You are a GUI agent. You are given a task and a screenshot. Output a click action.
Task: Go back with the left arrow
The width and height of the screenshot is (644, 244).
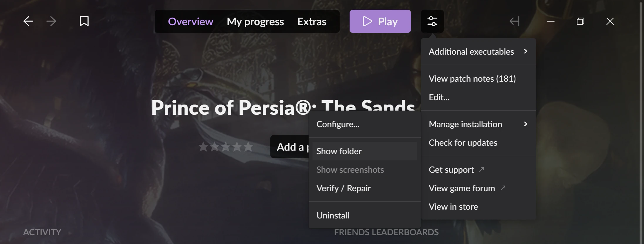(28, 21)
